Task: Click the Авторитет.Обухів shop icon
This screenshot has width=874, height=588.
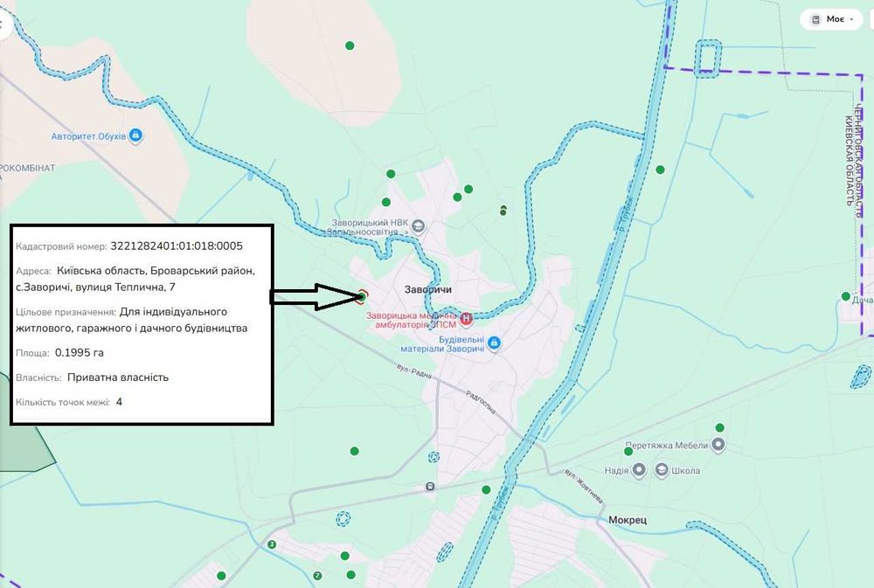Action: click(x=135, y=135)
